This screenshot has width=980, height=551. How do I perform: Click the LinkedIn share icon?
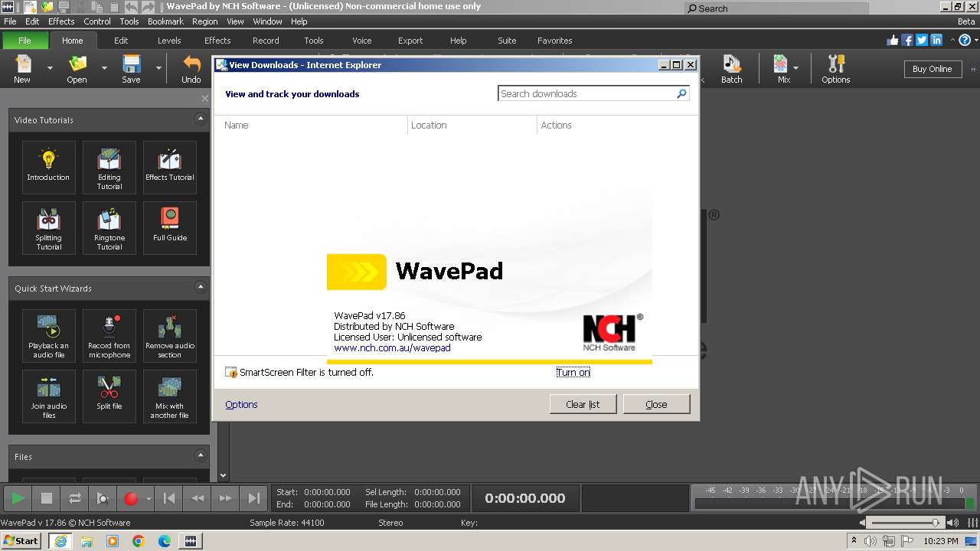click(936, 41)
